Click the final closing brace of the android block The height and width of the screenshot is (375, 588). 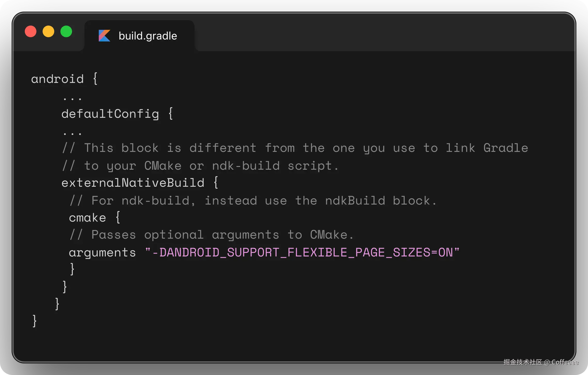coord(34,321)
